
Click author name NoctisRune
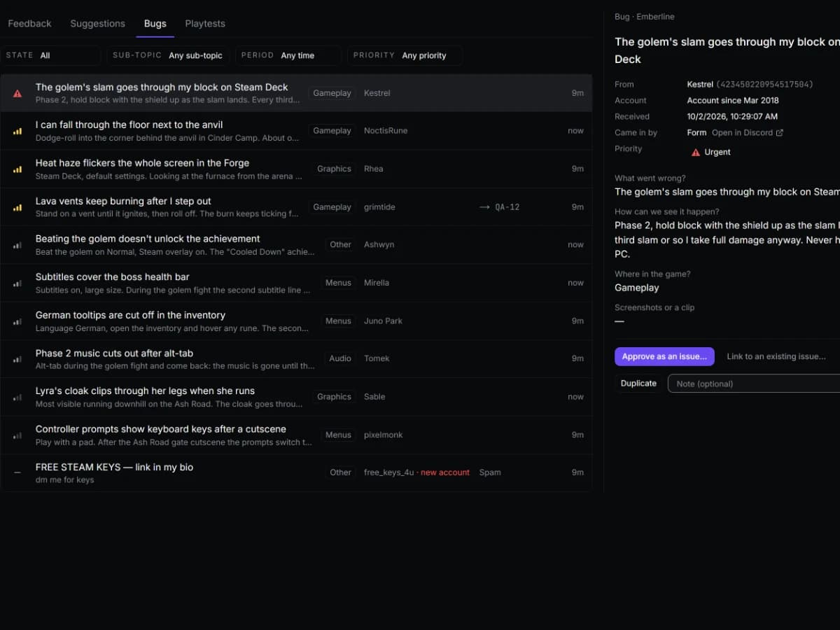coord(386,131)
